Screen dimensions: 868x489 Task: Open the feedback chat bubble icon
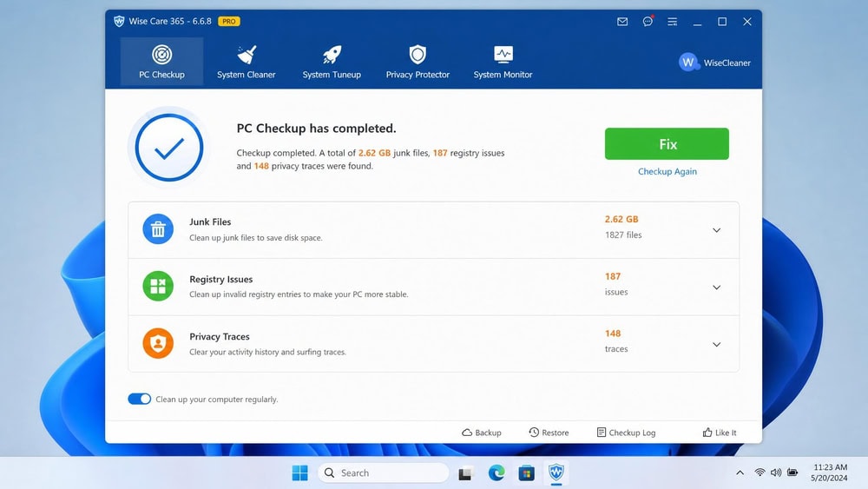pyautogui.click(x=648, y=22)
